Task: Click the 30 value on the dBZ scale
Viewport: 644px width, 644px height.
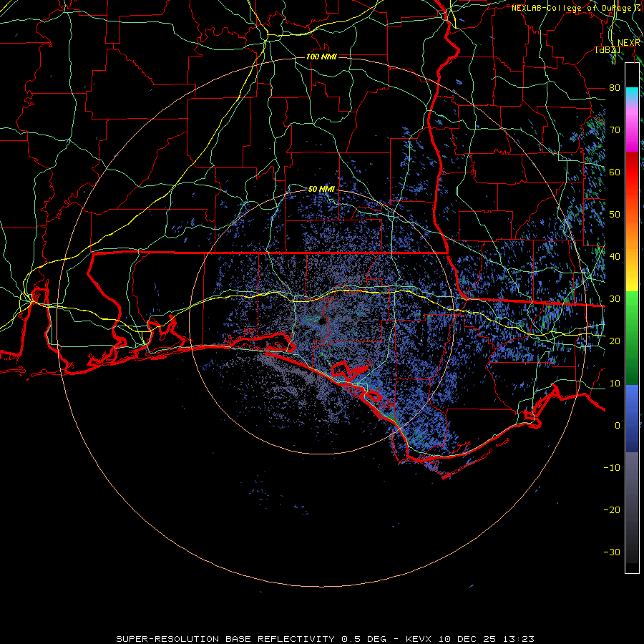Action: pos(615,298)
